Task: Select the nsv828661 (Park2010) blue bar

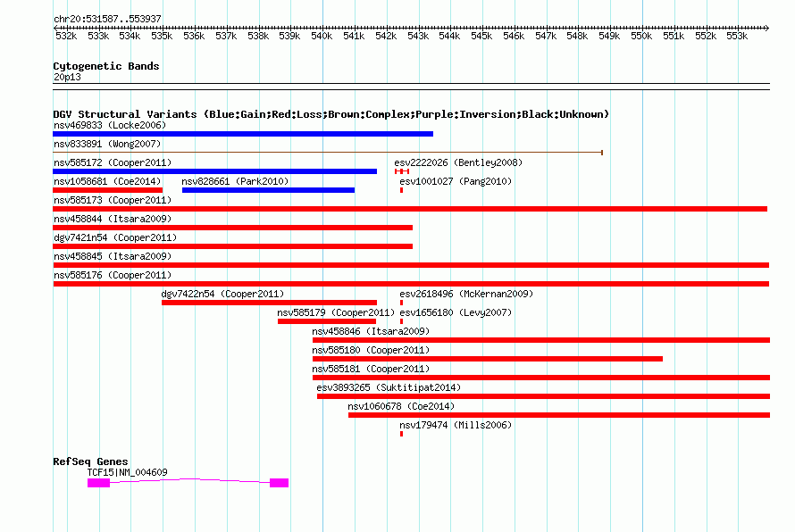Action: [268, 190]
